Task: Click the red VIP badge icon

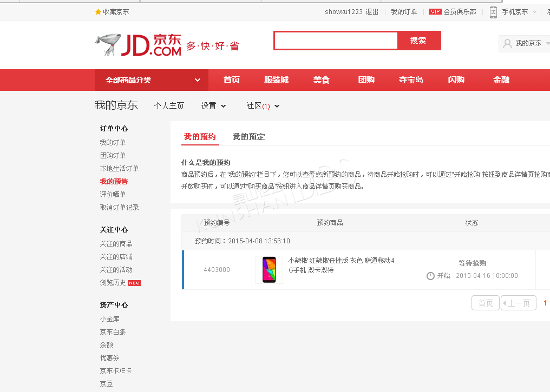Action: [x=435, y=12]
